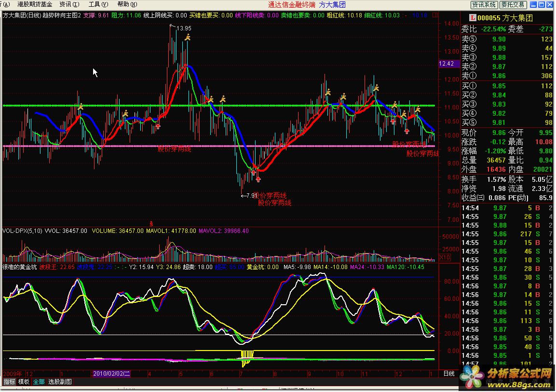Viewport: 556px width, 392px height.
Task: Click the 卖③ price 9.88
Action: point(499,57)
